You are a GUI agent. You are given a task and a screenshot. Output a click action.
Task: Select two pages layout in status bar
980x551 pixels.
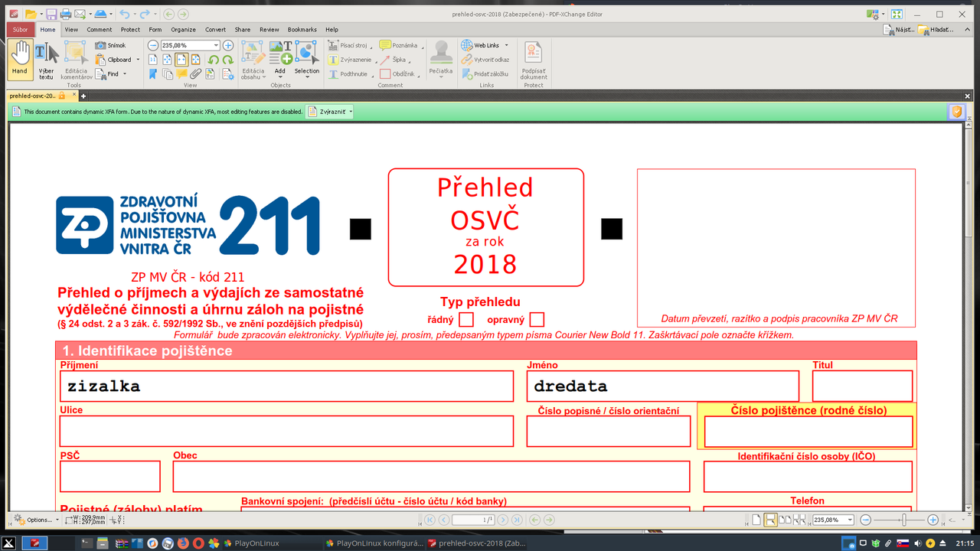pos(786,520)
